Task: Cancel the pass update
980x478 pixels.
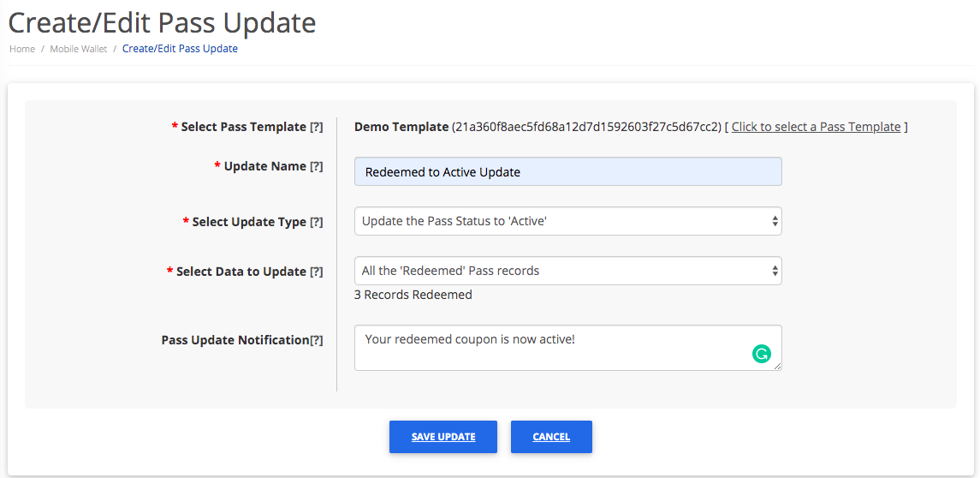Action: pos(551,437)
